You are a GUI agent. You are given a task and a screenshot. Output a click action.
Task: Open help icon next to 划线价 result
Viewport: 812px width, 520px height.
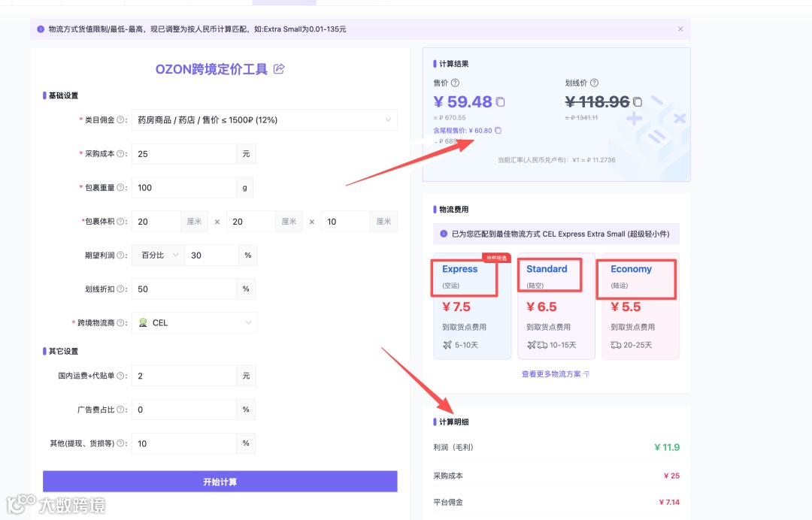point(595,83)
